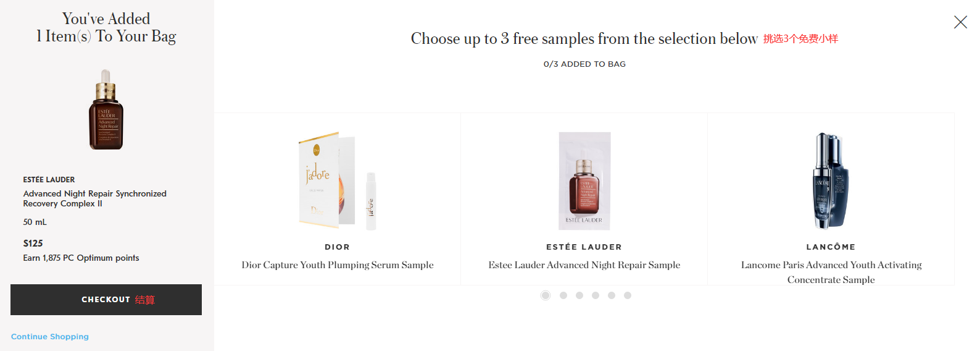
Task: Click the DIOR brand label
Action: pyautogui.click(x=338, y=247)
